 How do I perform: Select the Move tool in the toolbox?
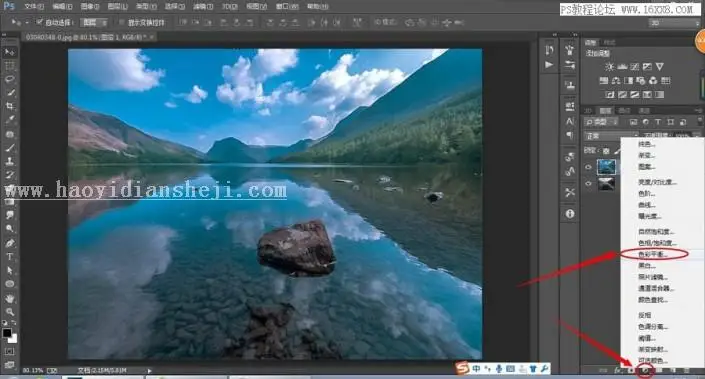tap(9, 52)
